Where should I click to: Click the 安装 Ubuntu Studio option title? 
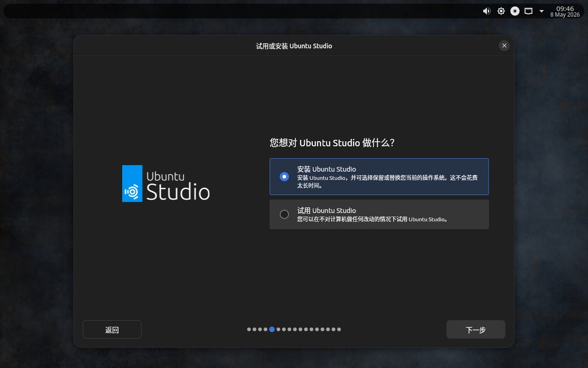click(326, 169)
